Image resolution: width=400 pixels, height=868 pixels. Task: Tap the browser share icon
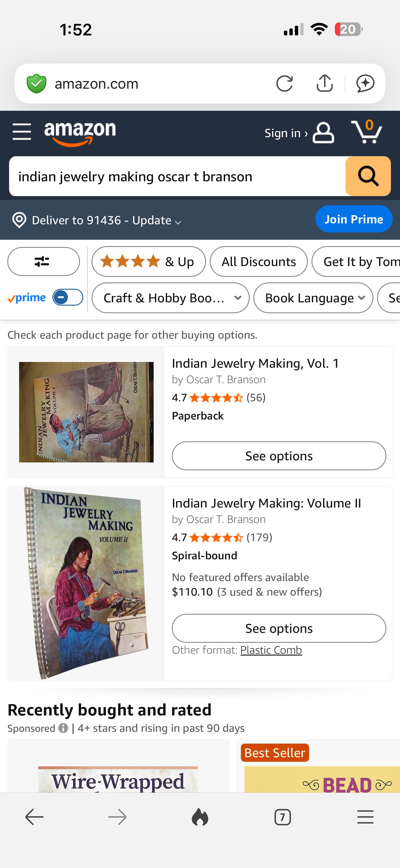coord(325,83)
